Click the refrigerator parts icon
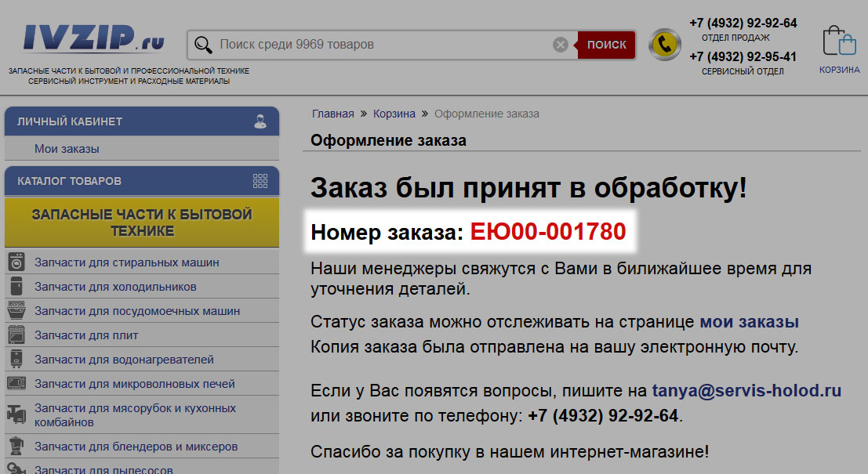The width and height of the screenshot is (868, 474). click(16, 287)
